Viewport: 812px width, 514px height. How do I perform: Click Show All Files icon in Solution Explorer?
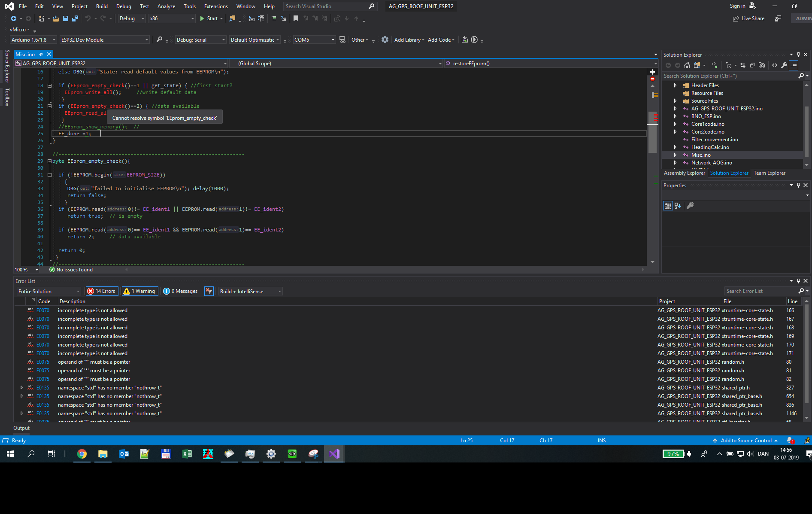[x=762, y=65]
